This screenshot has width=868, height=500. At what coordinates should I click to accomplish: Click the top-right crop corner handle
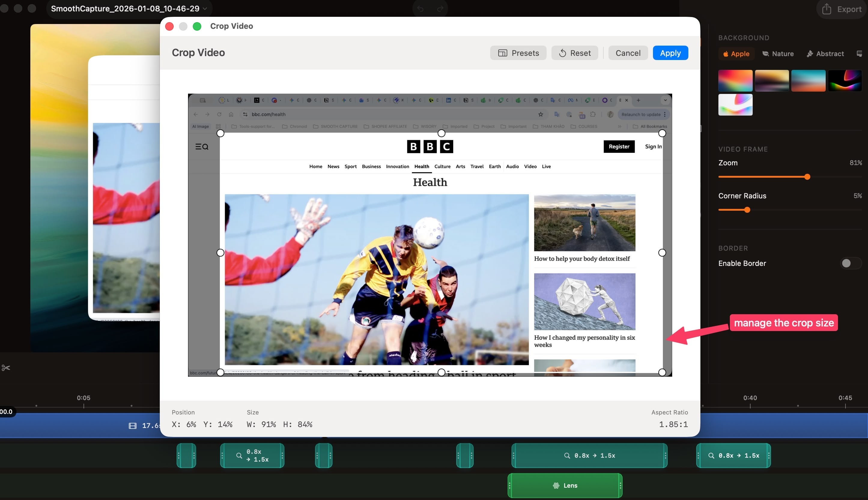point(662,133)
